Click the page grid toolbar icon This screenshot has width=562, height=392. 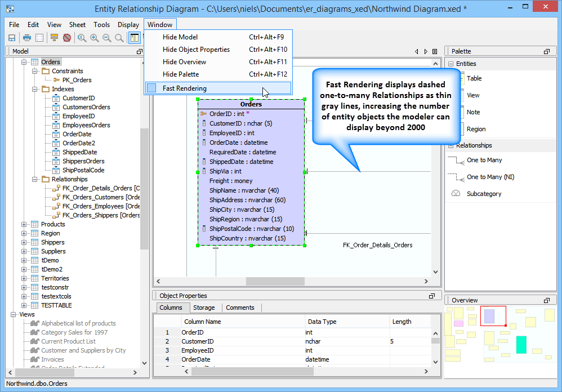tap(39, 38)
